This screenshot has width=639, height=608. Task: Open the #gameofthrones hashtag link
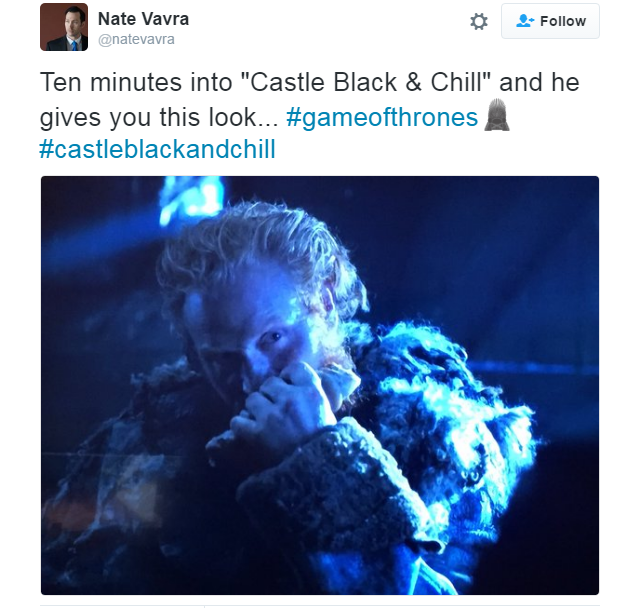(x=382, y=117)
